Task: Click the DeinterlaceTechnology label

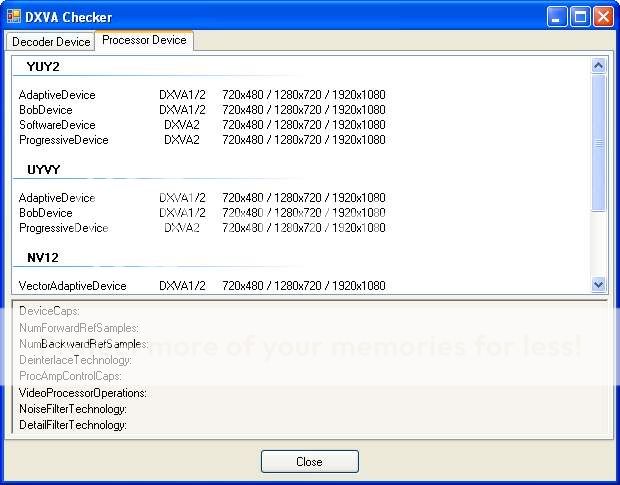Action: (x=75, y=360)
